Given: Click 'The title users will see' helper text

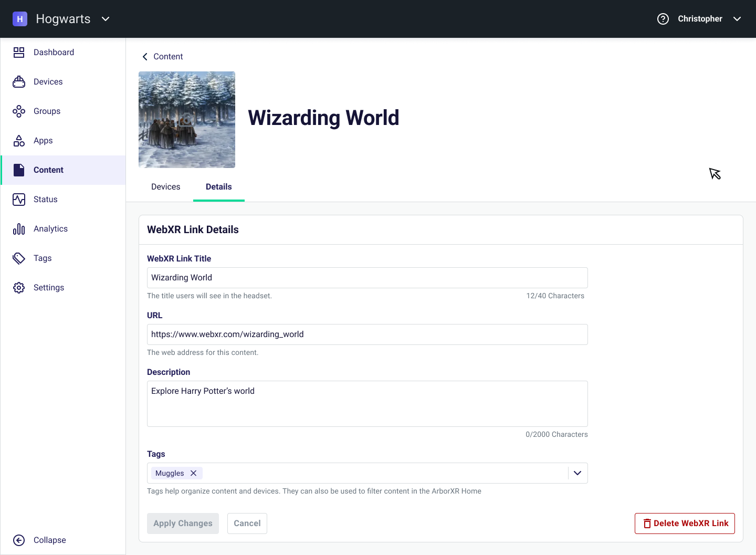Looking at the screenshot, I should (x=209, y=296).
